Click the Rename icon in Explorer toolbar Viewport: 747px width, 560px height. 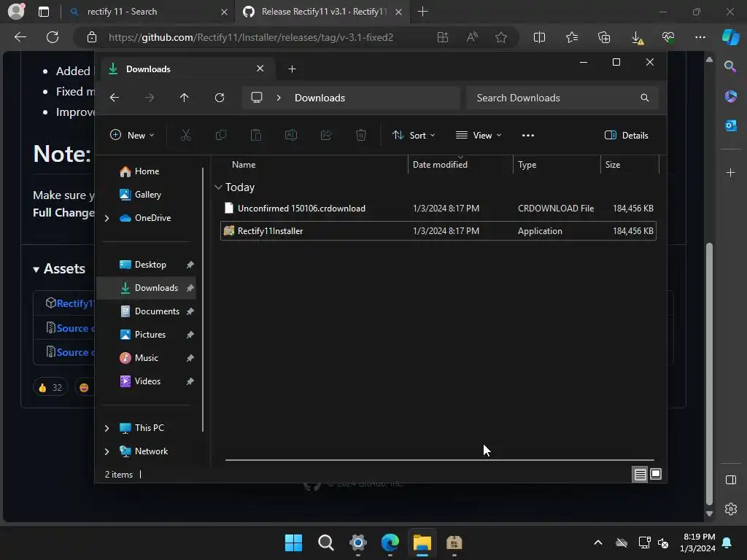290,135
